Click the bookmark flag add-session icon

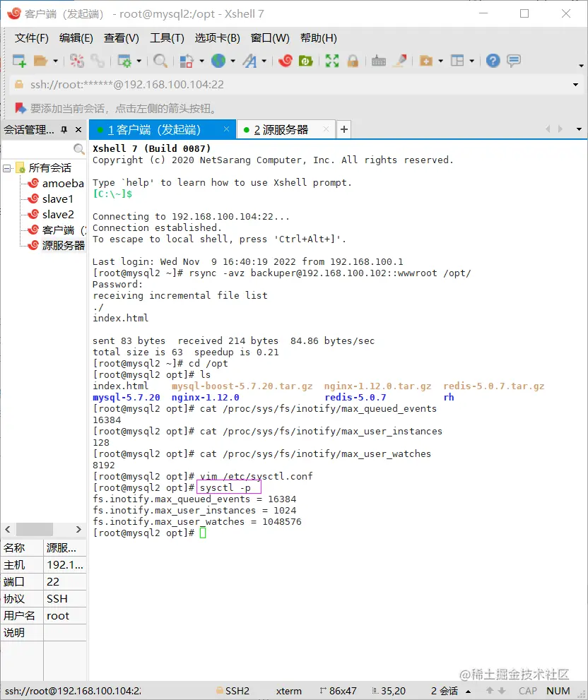point(20,109)
